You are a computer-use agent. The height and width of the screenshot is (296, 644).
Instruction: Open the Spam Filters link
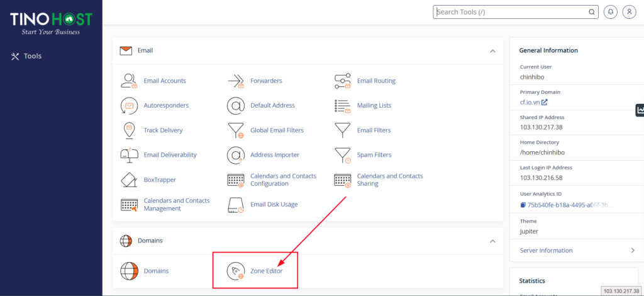[374, 154]
